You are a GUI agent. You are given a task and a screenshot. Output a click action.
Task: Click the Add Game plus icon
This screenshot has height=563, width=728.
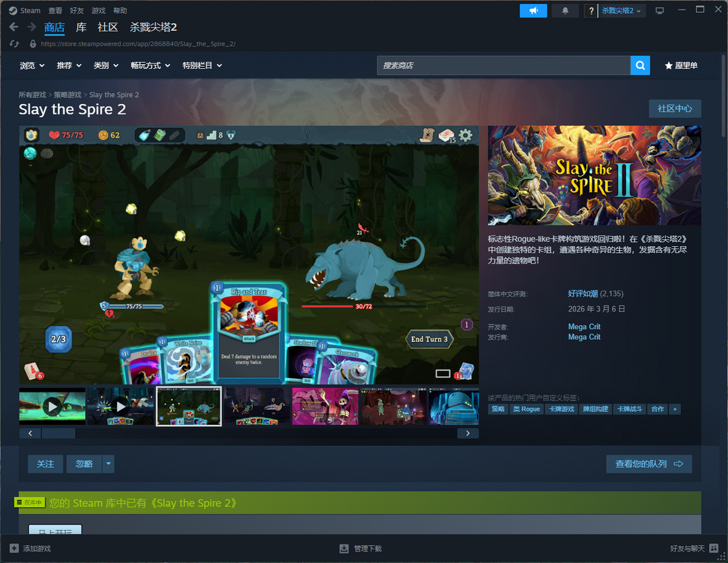pos(14,548)
